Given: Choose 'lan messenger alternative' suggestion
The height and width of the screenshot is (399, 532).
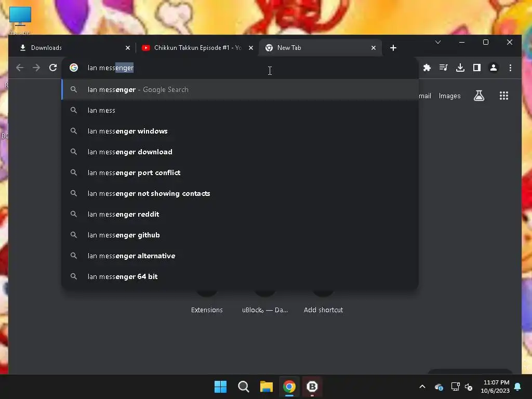Looking at the screenshot, I should (x=240, y=256).
